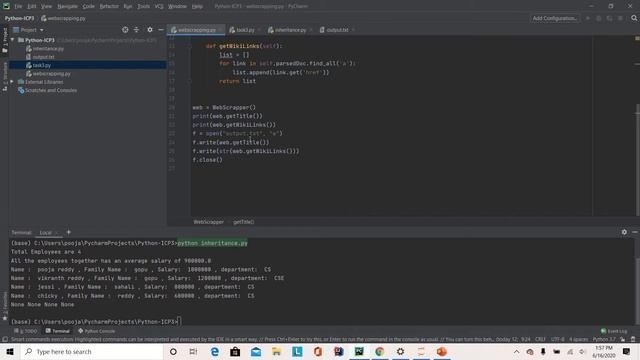Viewport: 640px width, 360px height.
Task: Click webscrapping.py breadcrumb in navigation bar
Action: tap(63, 18)
